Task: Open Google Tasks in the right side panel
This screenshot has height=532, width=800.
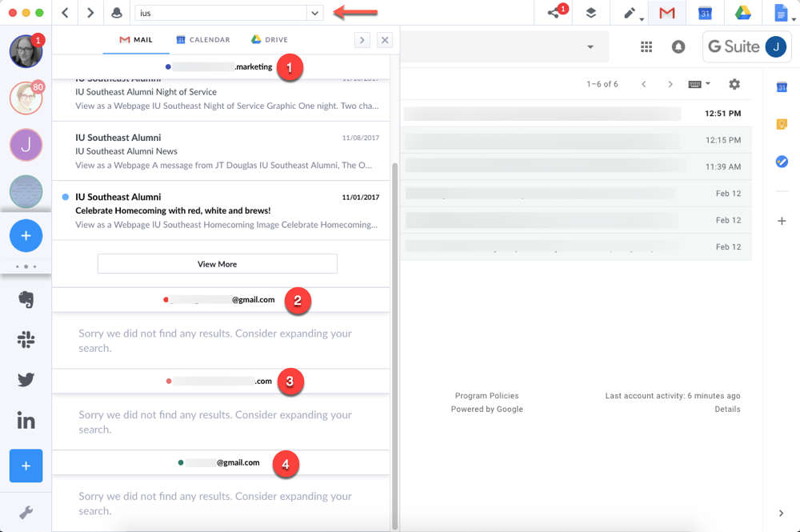Action: tap(782, 162)
